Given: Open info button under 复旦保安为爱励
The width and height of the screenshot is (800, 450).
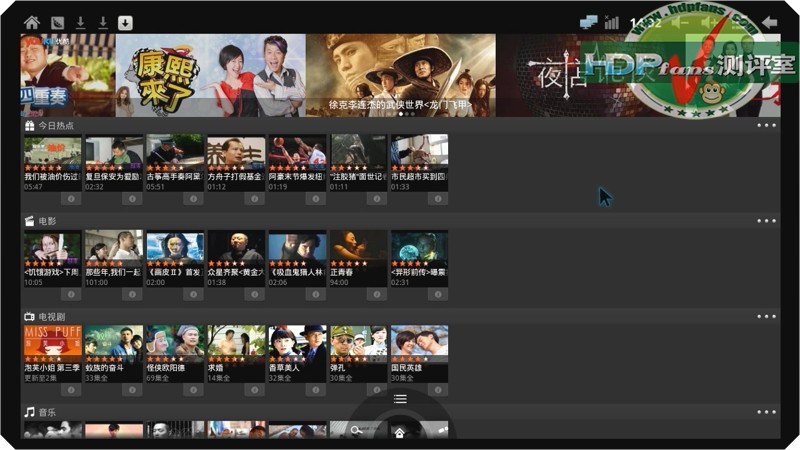Looking at the screenshot, I should (132, 198).
